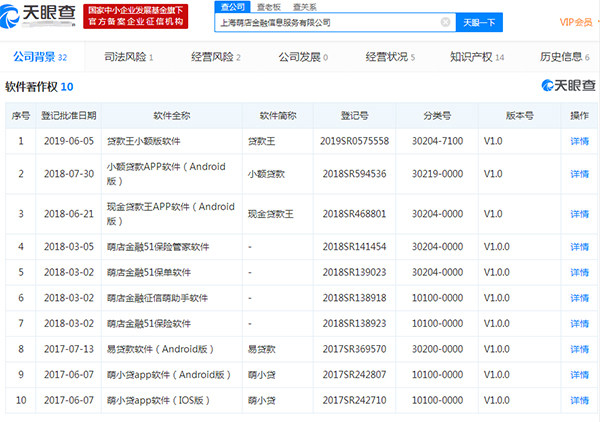Clear the search box with the X icon

tap(445, 22)
